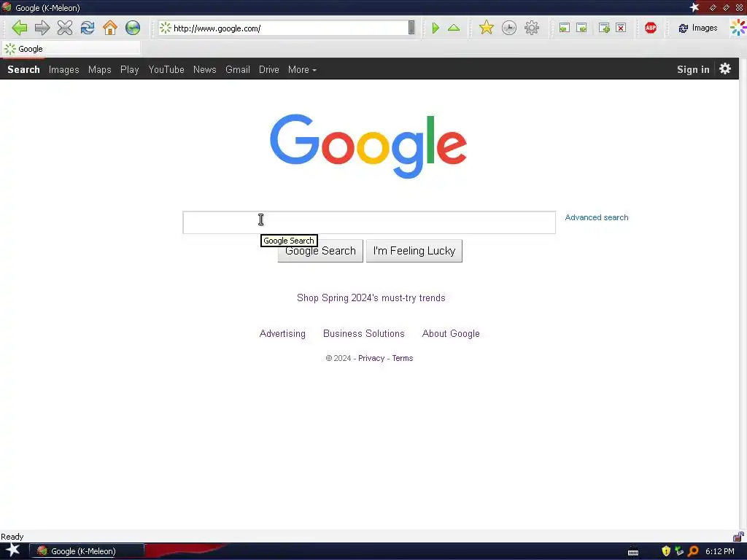Screen dimensions: 747x560
Task: Click the 6:12 PM taskbar clock
Action: click(x=720, y=551)
